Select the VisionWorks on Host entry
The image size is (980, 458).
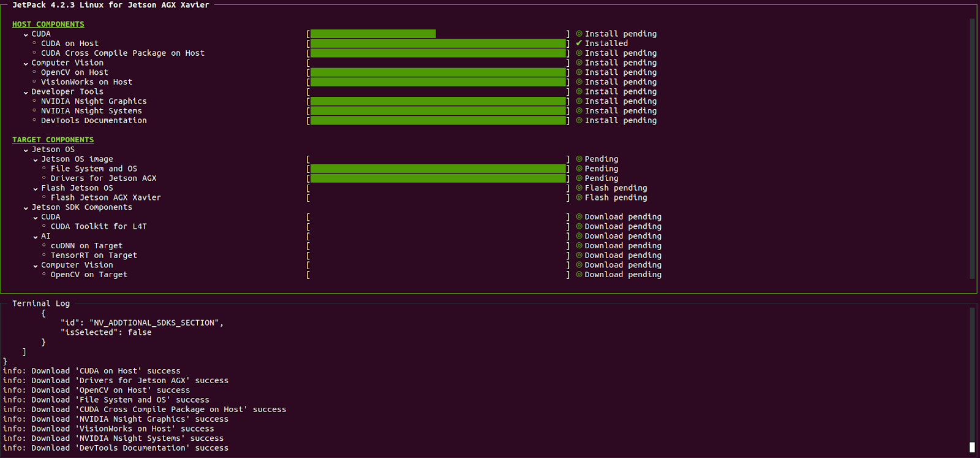coord(86,82)
